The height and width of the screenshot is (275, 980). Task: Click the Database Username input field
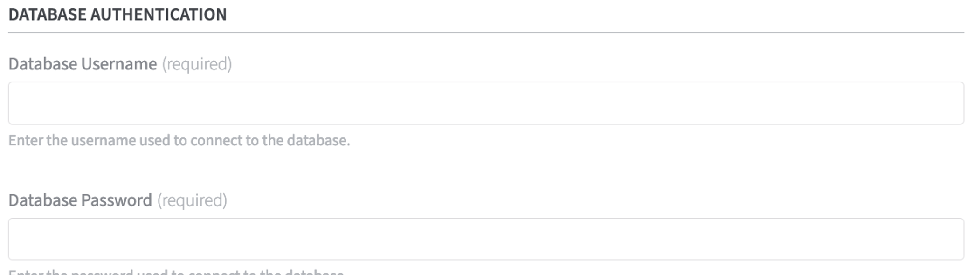pyautogui.click(x=486, y=103)
